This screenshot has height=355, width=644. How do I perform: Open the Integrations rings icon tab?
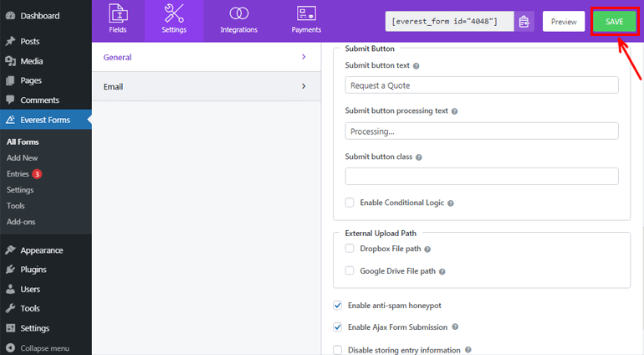click(x=238, y=13)
